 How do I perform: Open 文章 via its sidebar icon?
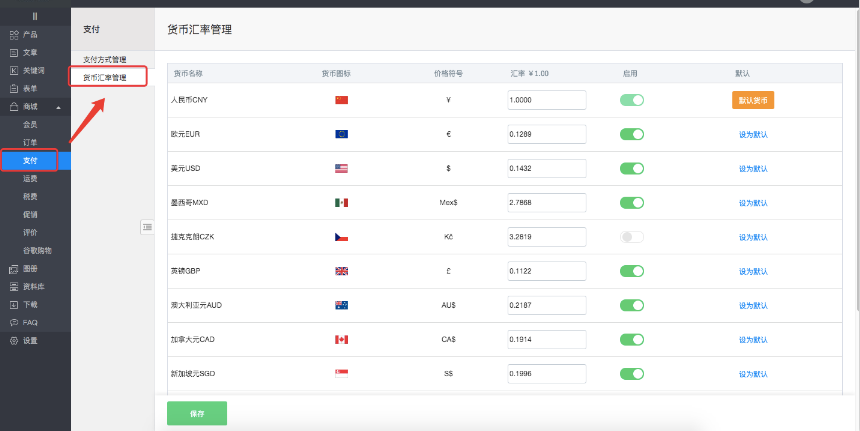14,52
